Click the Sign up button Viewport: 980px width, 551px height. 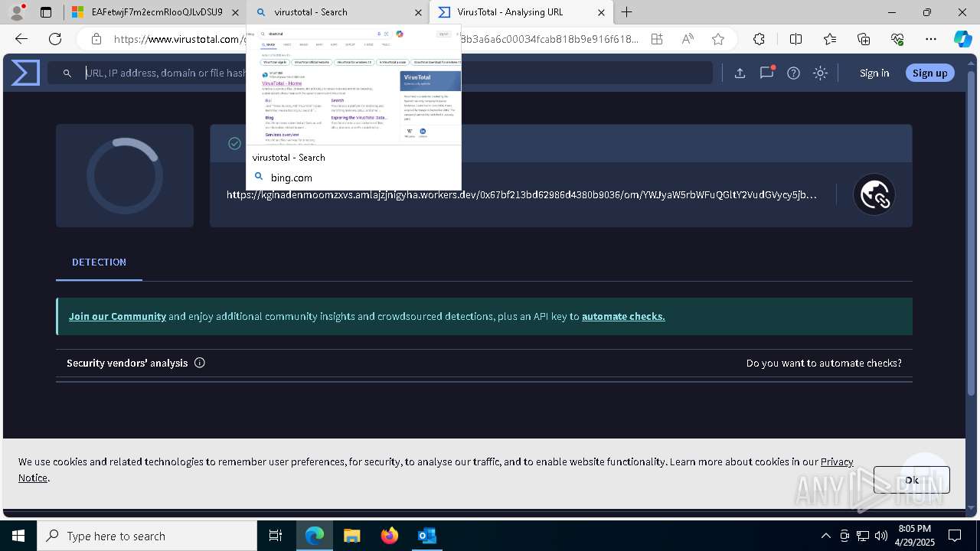(929, 73)
